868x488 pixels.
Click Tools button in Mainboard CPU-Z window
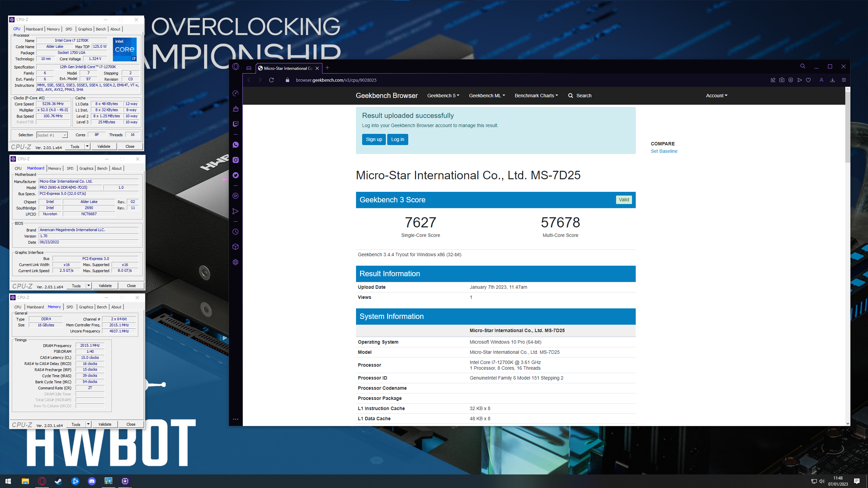(76, 286)
